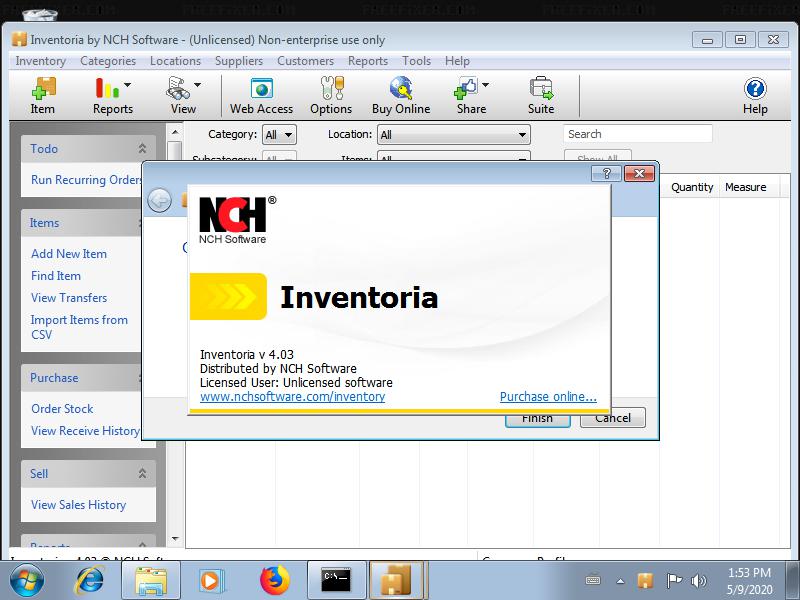Open Web Access from the toolbar

pos(261,96)
